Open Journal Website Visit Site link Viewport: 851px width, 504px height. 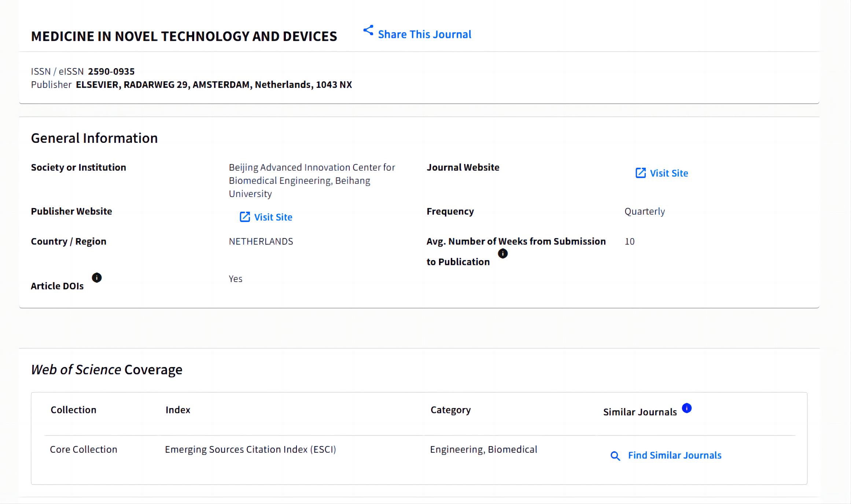(x=669, y=173)
